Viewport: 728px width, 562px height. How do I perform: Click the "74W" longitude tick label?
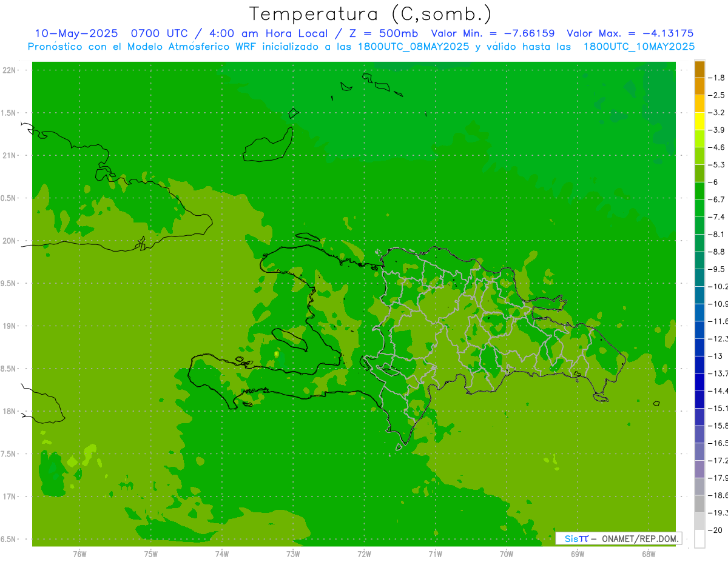[222, 554]
